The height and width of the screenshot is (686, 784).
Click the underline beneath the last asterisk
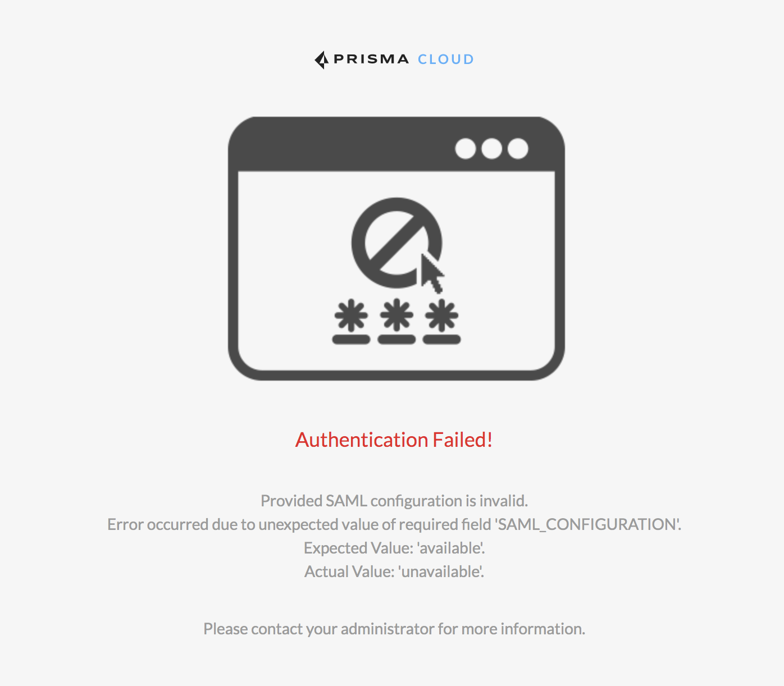coord(441,340)
